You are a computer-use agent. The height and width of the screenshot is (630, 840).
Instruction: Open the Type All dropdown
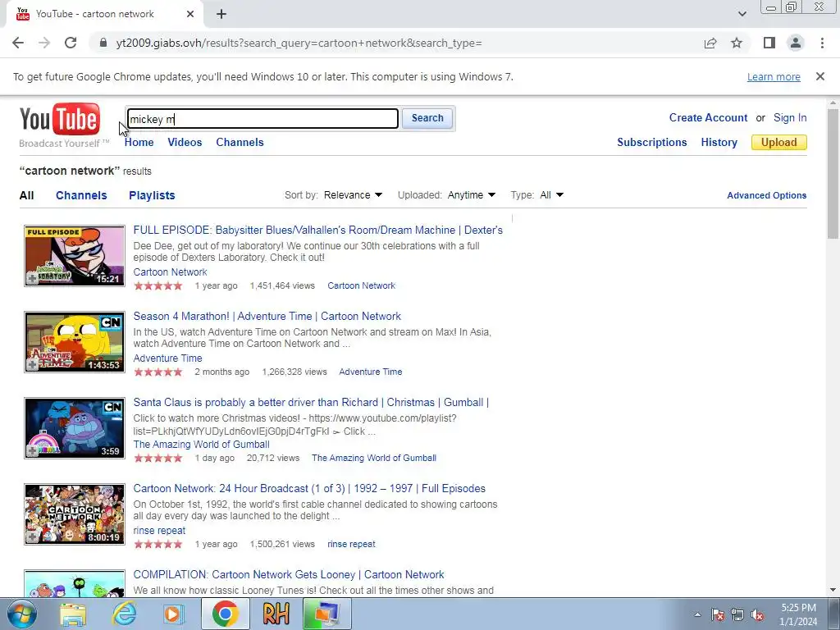(x=552, y=195)
